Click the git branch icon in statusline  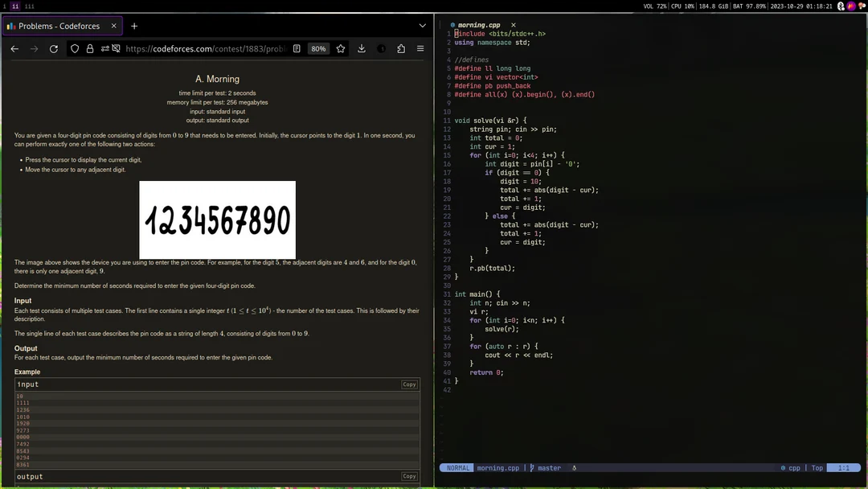click(x=530, y=467)
